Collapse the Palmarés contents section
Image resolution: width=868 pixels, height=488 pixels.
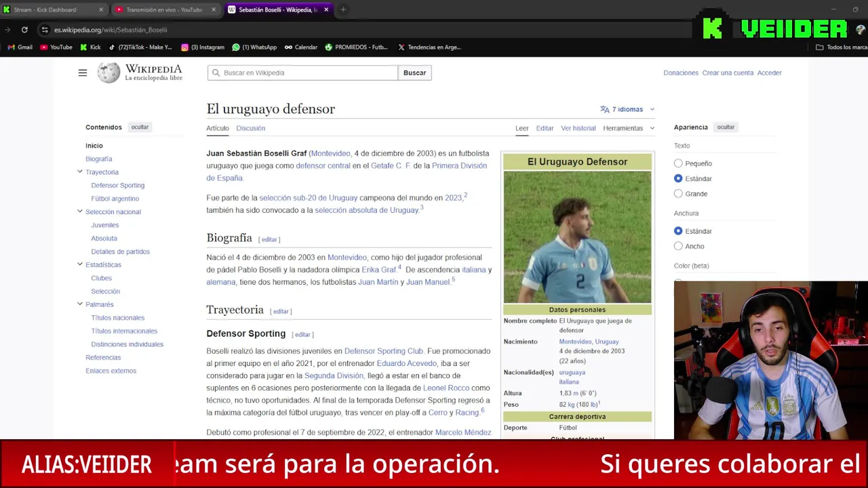pyautogui.click(x=80, y=304)
